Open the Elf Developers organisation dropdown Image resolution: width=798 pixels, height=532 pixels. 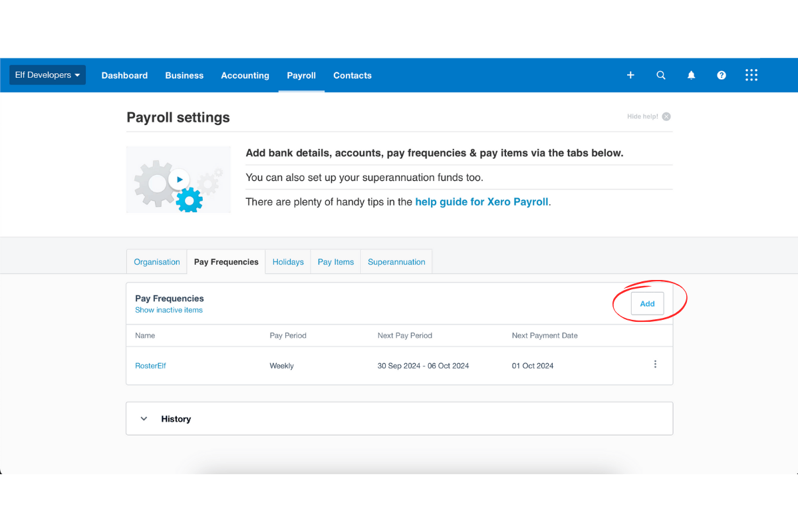[47, 74]
